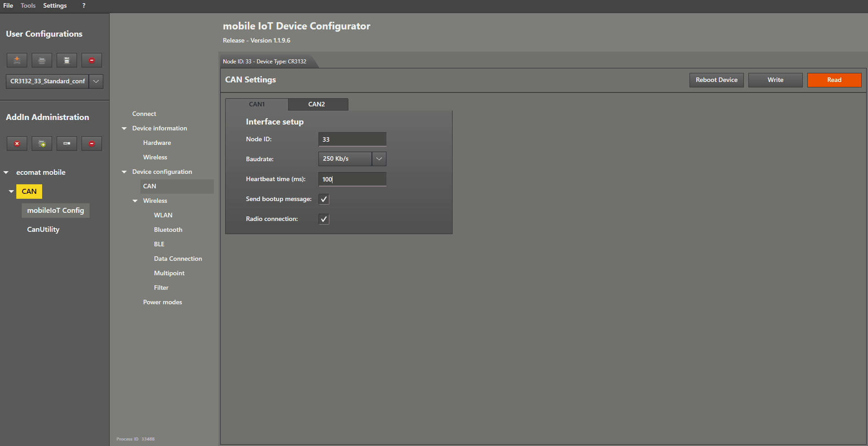This screenshot has height=446, width=868.
Task: Toggle the Radio connection checkbox
Action: coord(324,219)
